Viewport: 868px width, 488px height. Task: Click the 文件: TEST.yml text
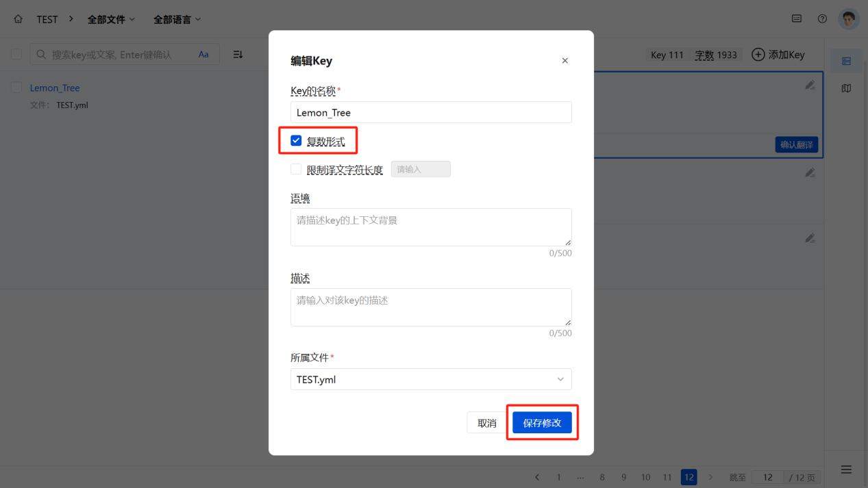[x=59, y=105]
